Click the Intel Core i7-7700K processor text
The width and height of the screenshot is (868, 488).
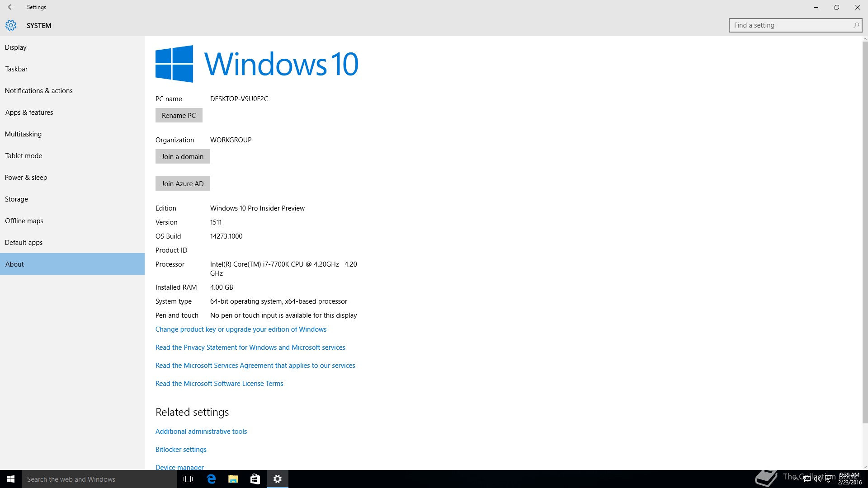pyautogui.click(x=283, y=268)
